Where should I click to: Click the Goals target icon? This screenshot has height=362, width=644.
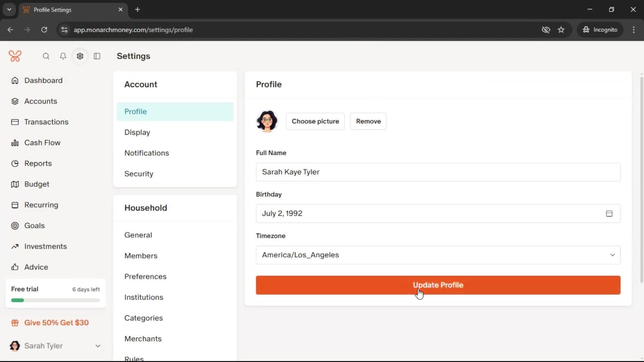click(x=15, y=226)
